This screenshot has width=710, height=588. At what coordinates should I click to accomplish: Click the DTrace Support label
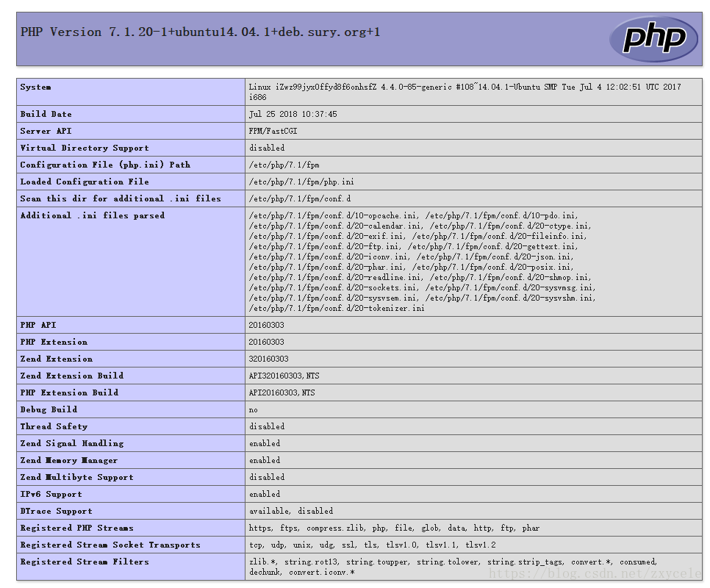[56, 511]
